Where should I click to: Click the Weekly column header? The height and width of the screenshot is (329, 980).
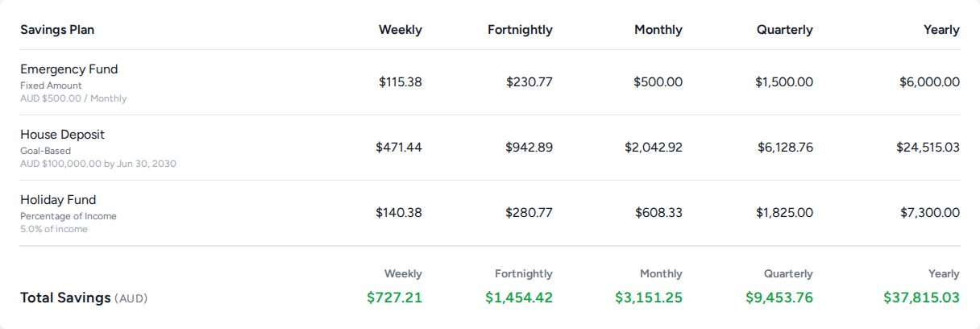401,30
